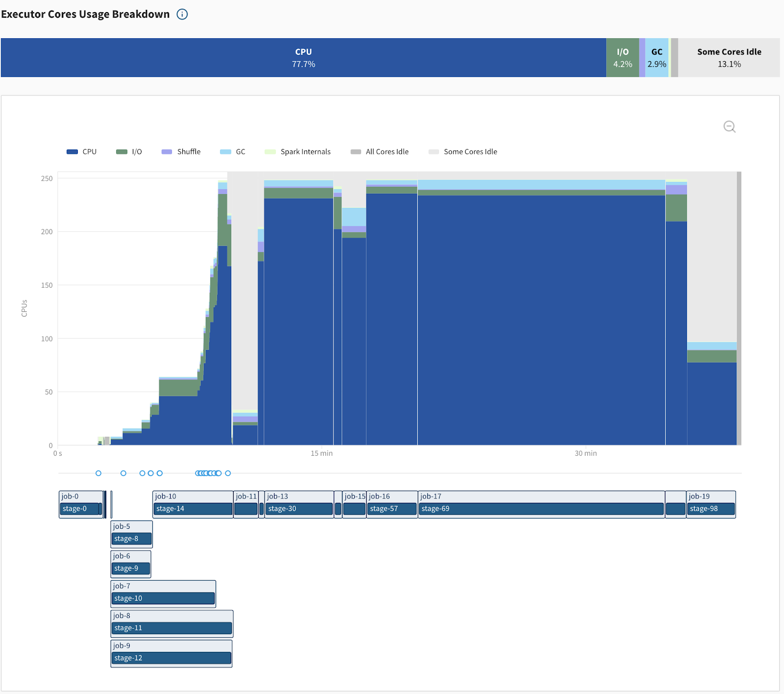Viewport: 784px width, 694px height.
Task: Hide the Shuffle series via legend
Action: (181, 152)
